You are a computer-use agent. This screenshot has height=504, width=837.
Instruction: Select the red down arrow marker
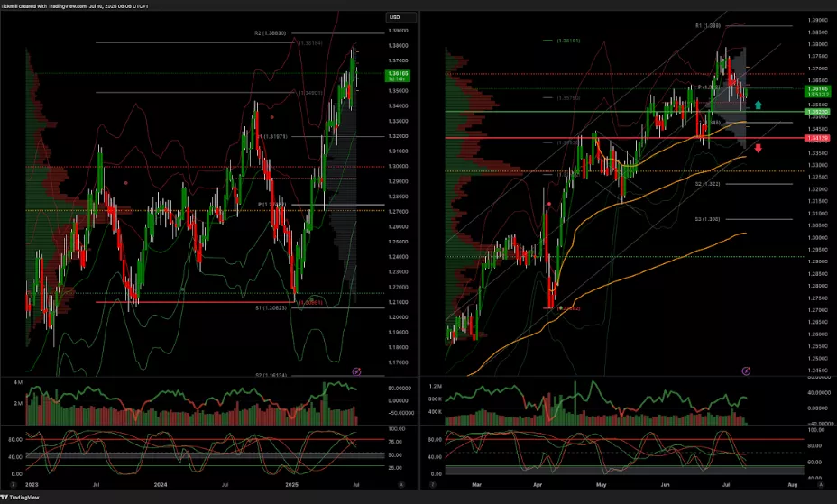(x=759, y=148)
